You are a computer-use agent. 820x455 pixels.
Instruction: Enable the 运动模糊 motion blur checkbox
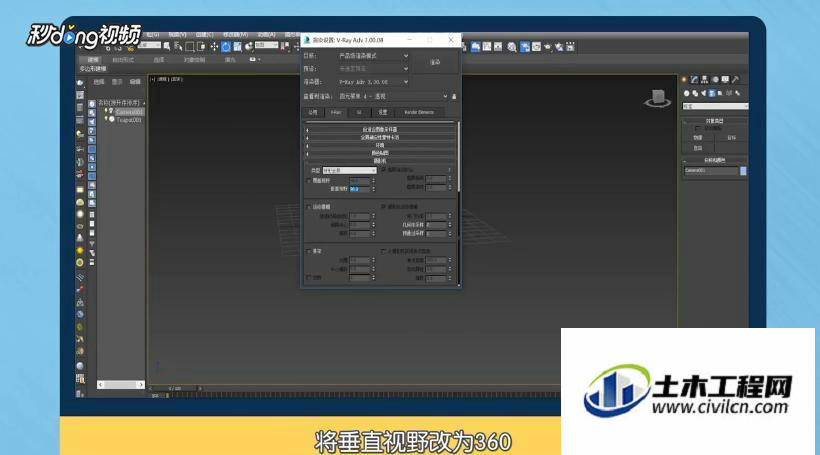(x=308, y=207)
